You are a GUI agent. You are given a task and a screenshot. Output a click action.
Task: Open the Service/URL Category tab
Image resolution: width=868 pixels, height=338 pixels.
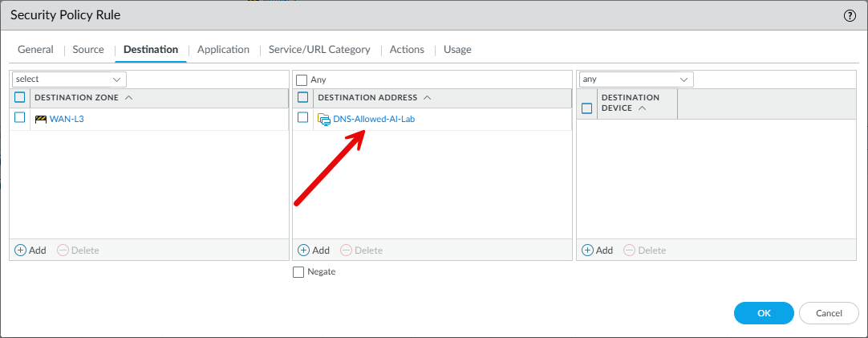click(319, 49)
